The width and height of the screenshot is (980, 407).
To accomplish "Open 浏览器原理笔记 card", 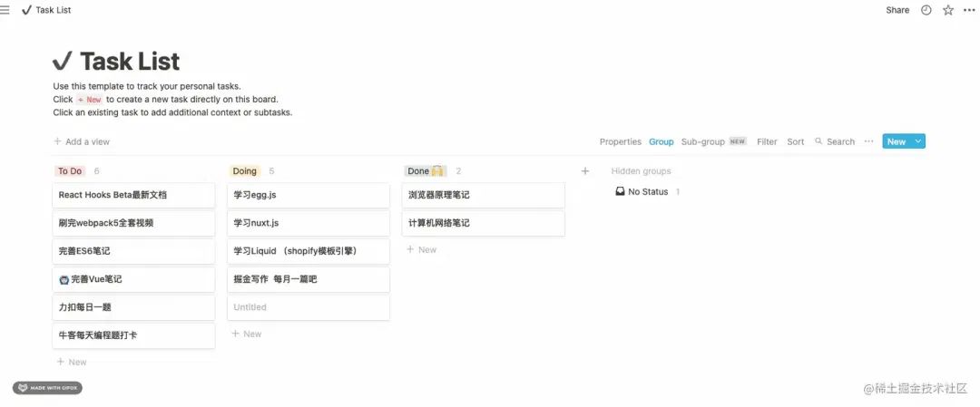I will [x=484, y=196].
